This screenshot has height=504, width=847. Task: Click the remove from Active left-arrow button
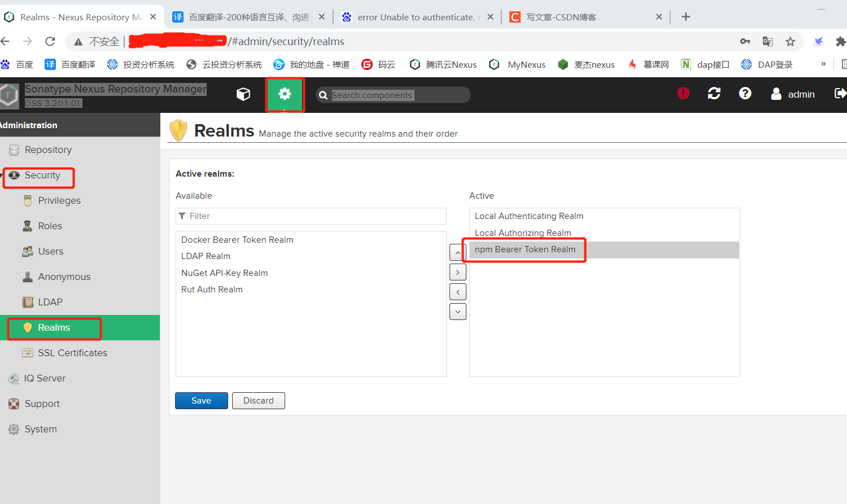457,292
